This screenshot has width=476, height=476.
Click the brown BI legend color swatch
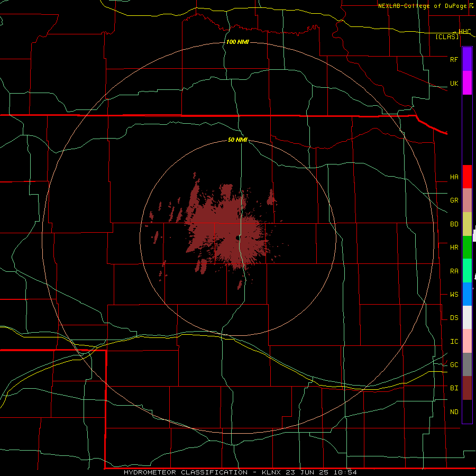pos(467,388)
